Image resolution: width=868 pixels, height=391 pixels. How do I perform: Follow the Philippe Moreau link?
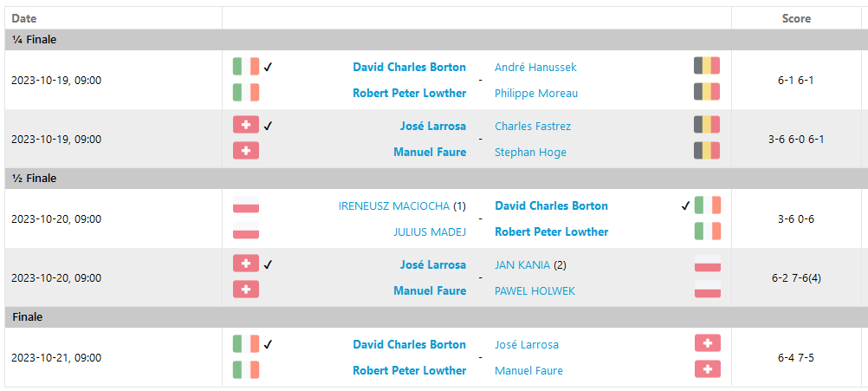pos(536,93)
